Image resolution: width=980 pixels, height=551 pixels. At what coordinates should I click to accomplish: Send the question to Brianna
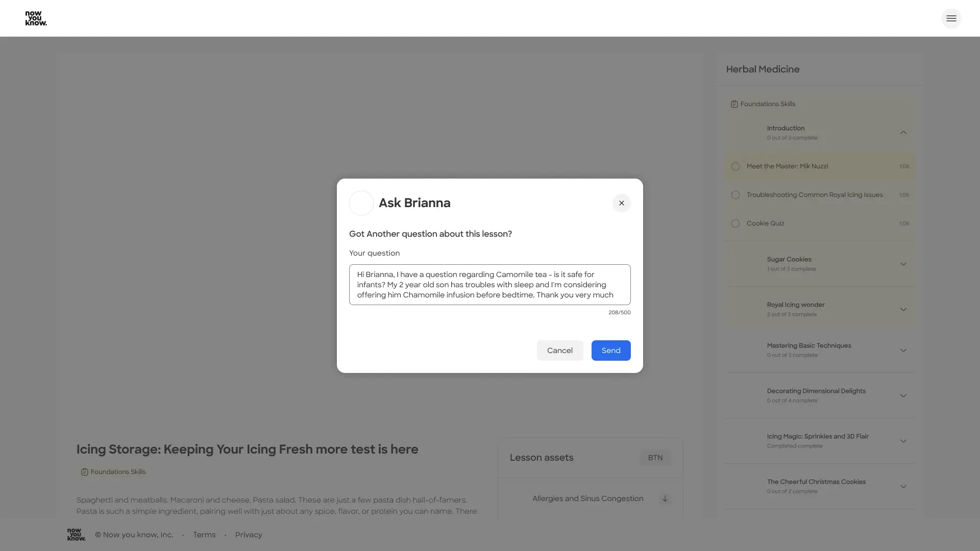[610, 350]
